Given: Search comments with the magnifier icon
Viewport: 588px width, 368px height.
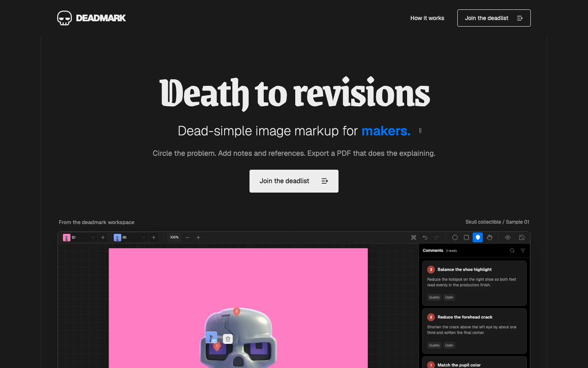Looking at the screenshot, I should coord(512,251).
